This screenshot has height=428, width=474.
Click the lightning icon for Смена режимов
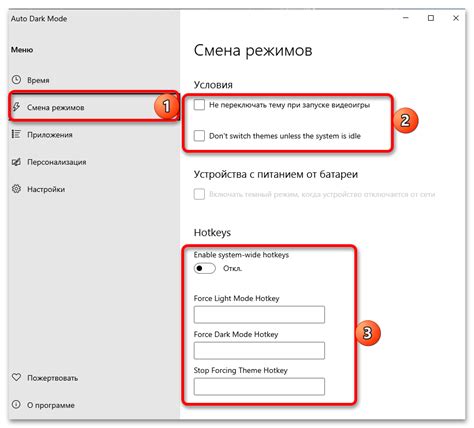click(x=16, y=107)
